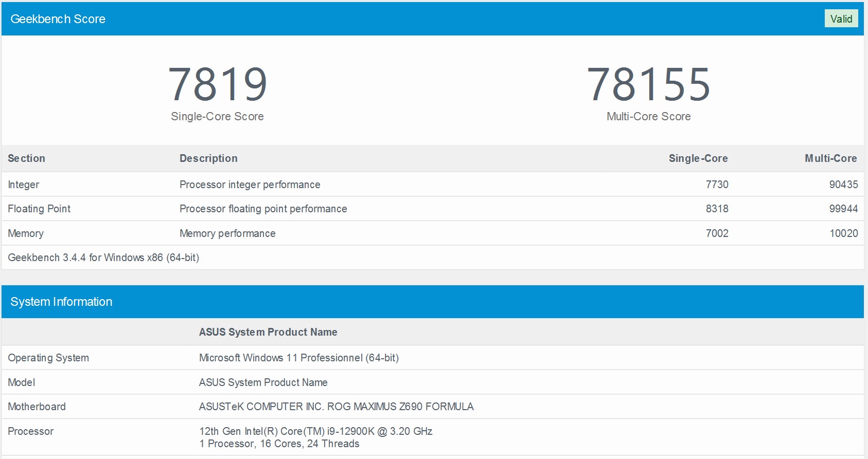Click the Processor label
The height and width of the screenshot is (459, 868).
pyautogui.click(x=30, y=431)
